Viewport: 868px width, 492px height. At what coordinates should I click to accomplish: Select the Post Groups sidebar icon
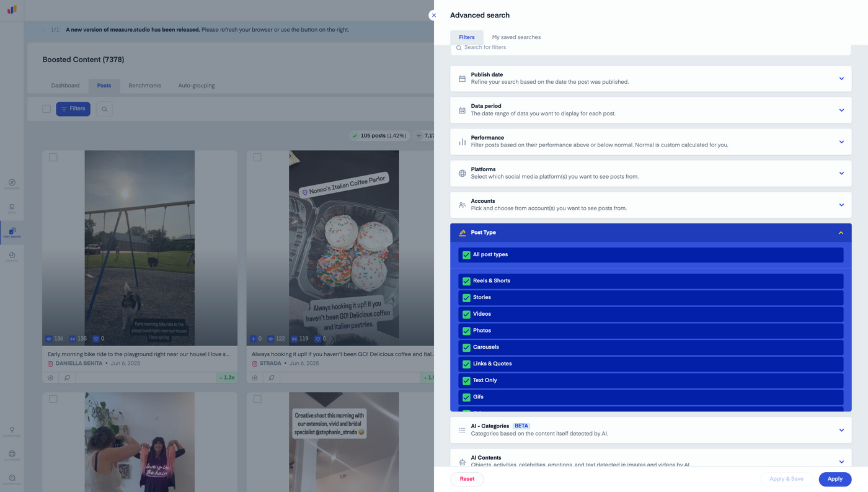pos(12,232)
